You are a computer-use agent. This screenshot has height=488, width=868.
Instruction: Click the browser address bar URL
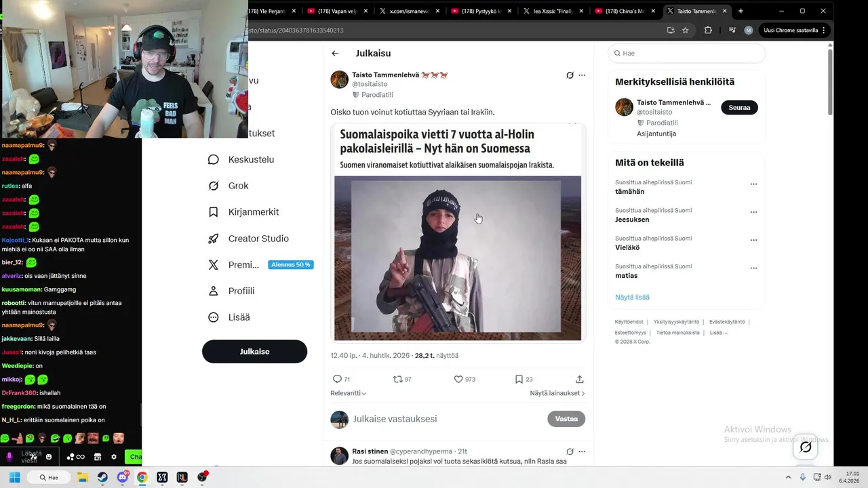(x=296, y=30)
